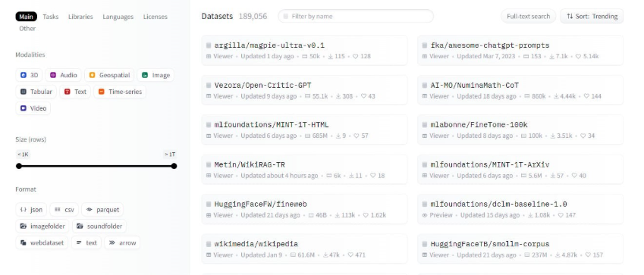
Task: Filter by 3D modality
Action: click(x=29, y=75)
